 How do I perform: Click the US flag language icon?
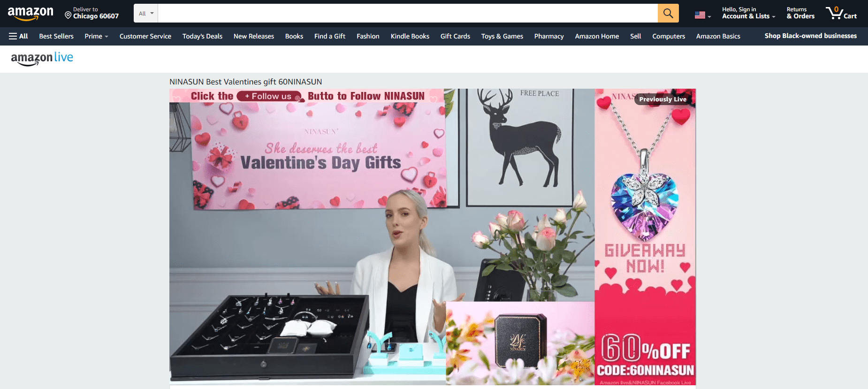(702, 15)
